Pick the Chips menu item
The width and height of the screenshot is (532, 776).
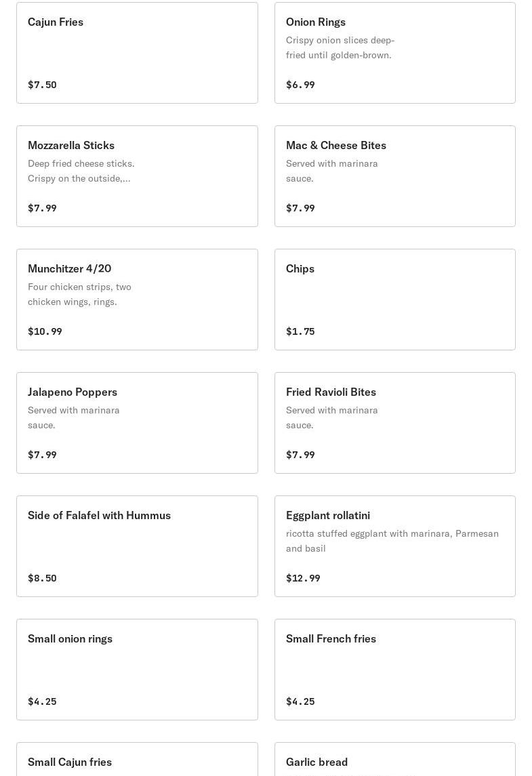tap(394, 300)
